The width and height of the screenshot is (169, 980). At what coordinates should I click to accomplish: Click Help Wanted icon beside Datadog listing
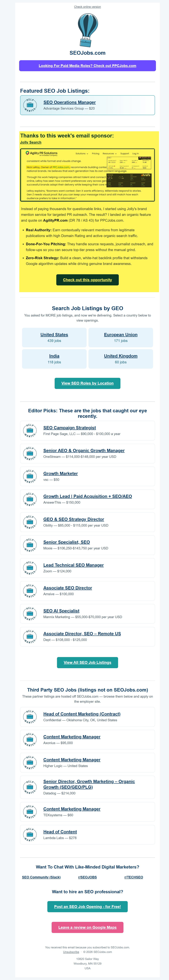[x=30, y=787]
